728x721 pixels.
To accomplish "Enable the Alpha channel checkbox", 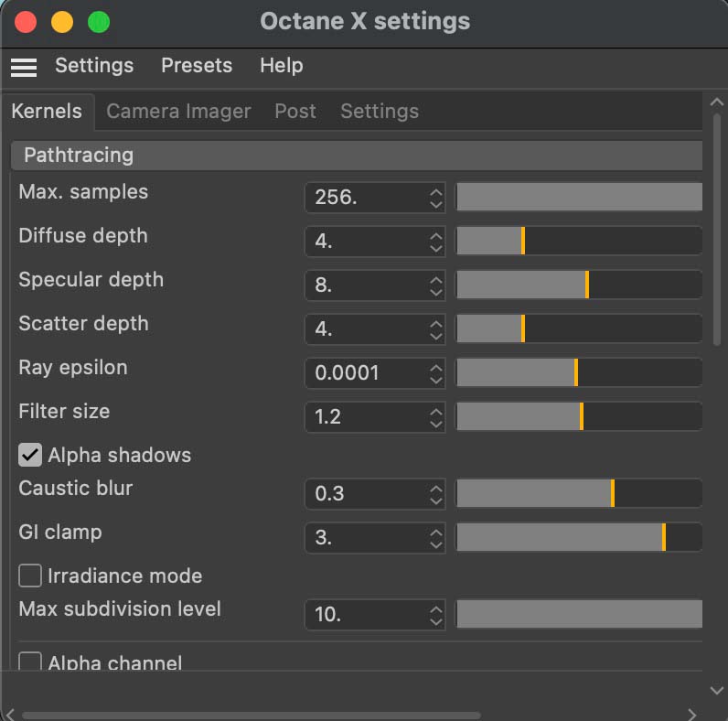I will point(30,661).
